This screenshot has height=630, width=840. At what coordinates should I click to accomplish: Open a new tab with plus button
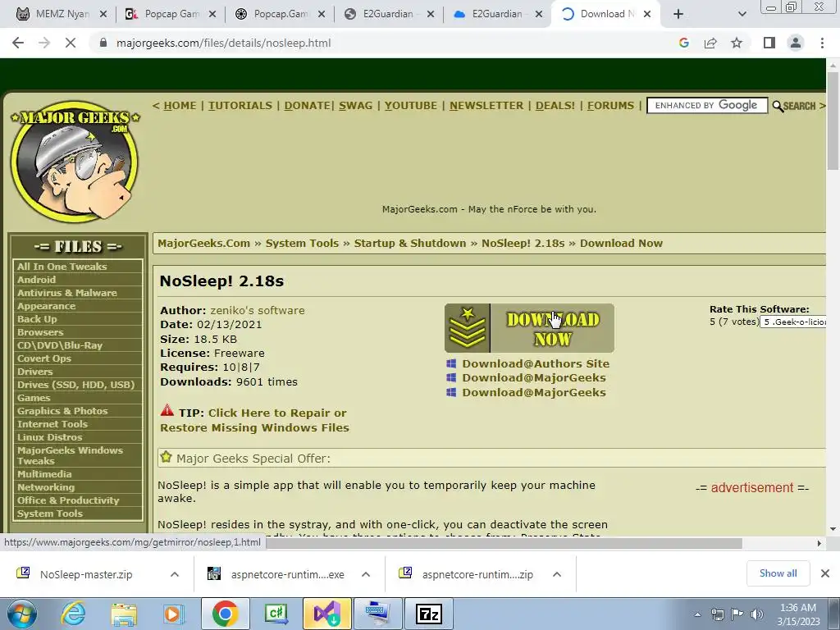(678, 14)
